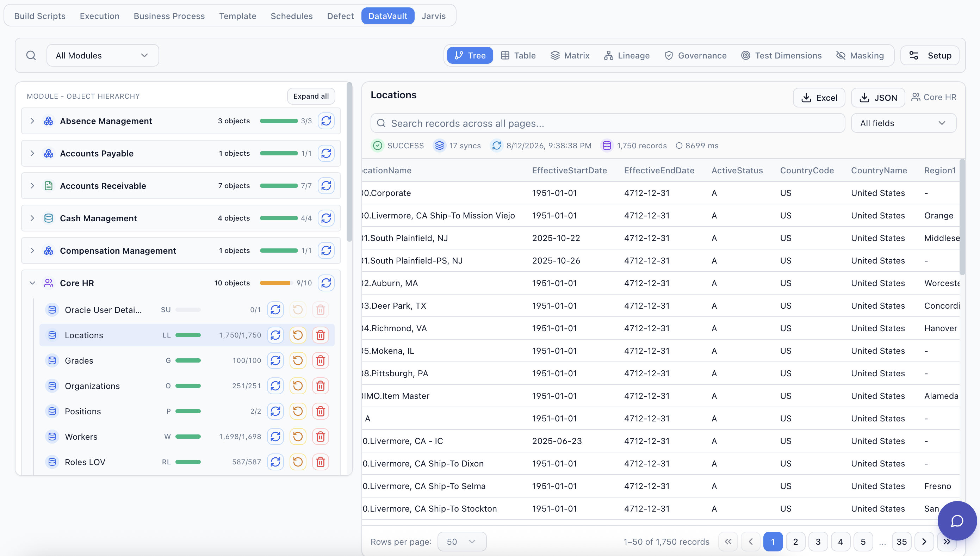
Task: Switch to the Matrix view
Action: (x=570, y=55)
